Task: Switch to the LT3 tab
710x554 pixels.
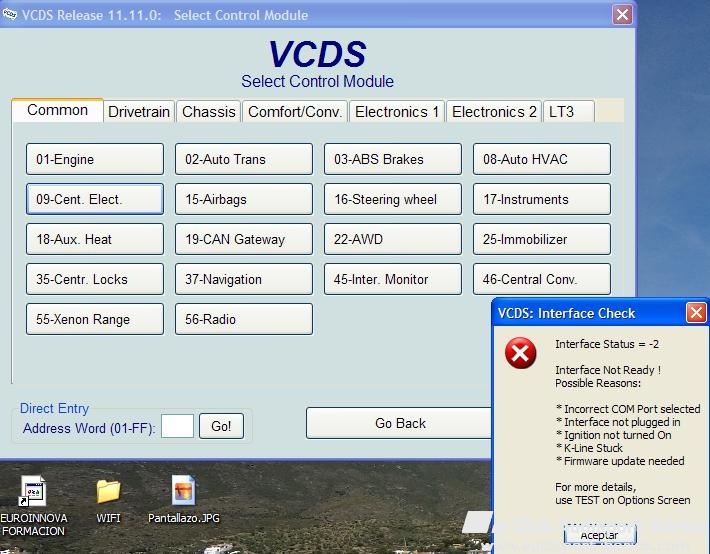Action: 568,112
